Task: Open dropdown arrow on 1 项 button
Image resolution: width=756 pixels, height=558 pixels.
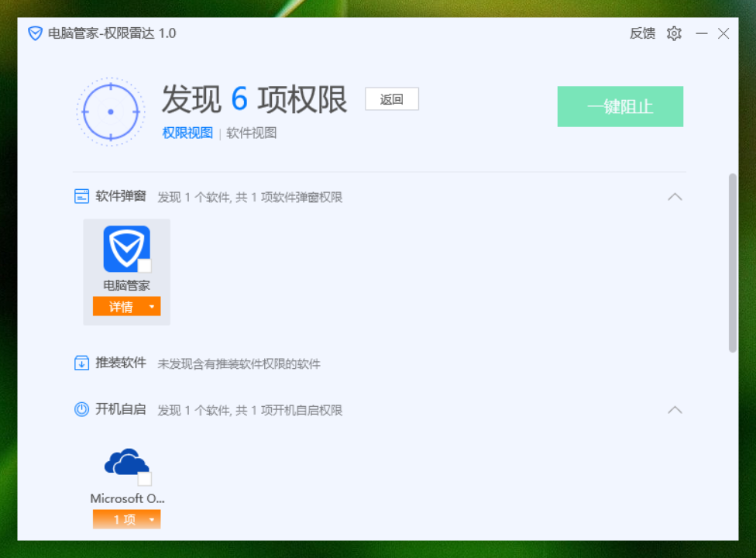Action: [x=152, y=520]
